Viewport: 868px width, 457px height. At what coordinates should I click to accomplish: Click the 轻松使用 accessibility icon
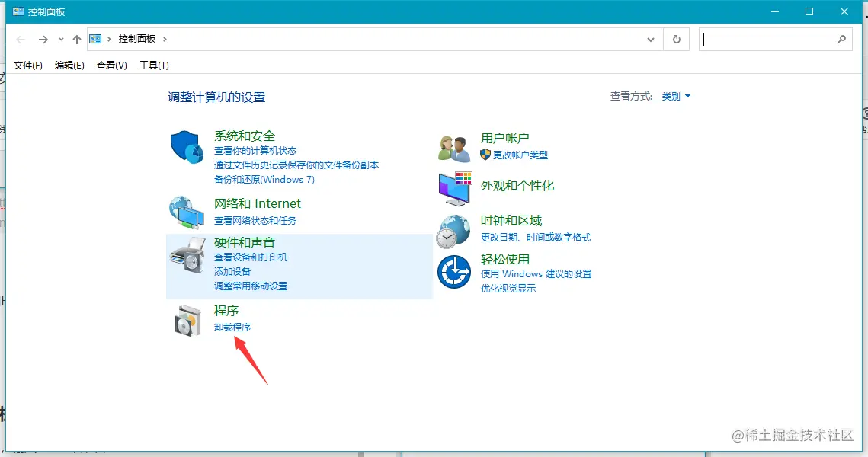click(x=453, y=273)
